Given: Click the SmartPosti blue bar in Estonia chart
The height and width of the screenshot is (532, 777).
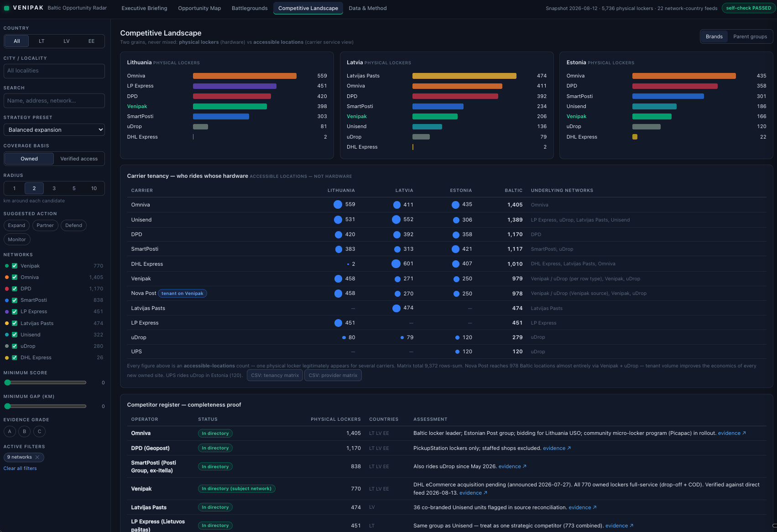Looking at the screenshot, I should 668,96.
